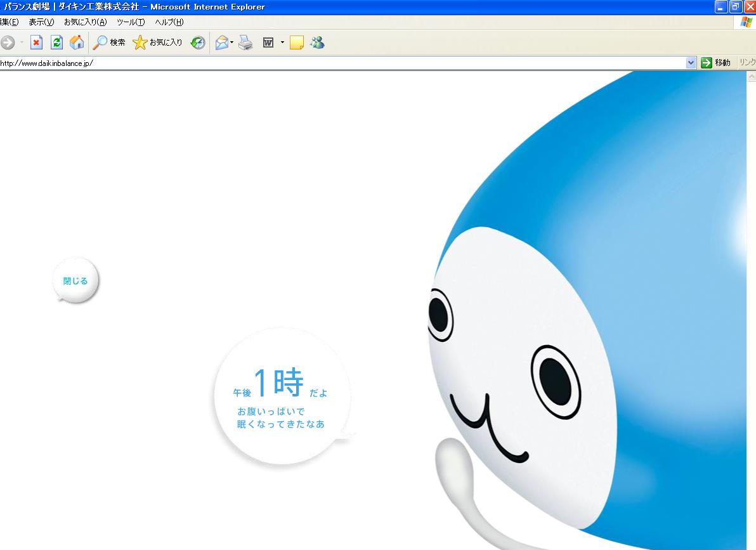Open the address bar URL dropdown

click(691, 63)
